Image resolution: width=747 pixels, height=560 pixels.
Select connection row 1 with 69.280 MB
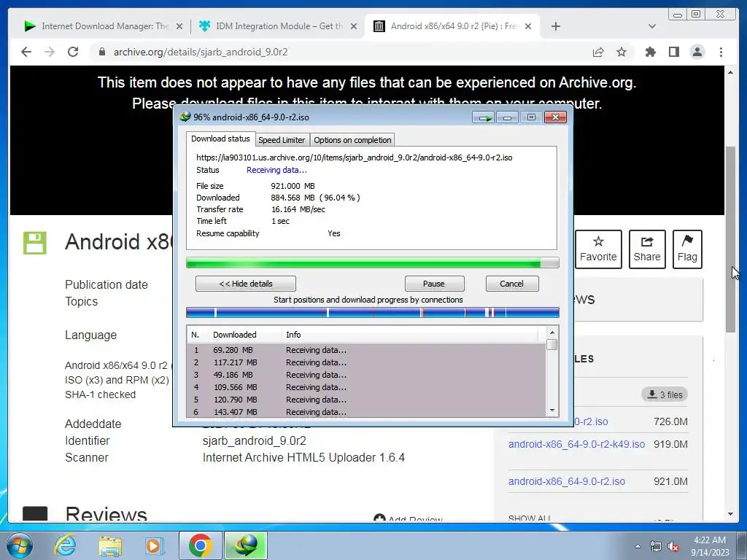(366, 350)
